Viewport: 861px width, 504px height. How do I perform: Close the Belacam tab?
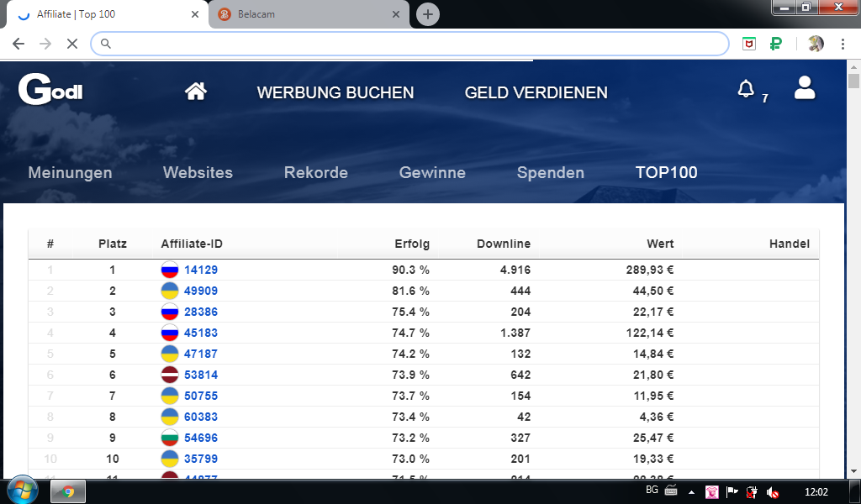click(396, 14)
